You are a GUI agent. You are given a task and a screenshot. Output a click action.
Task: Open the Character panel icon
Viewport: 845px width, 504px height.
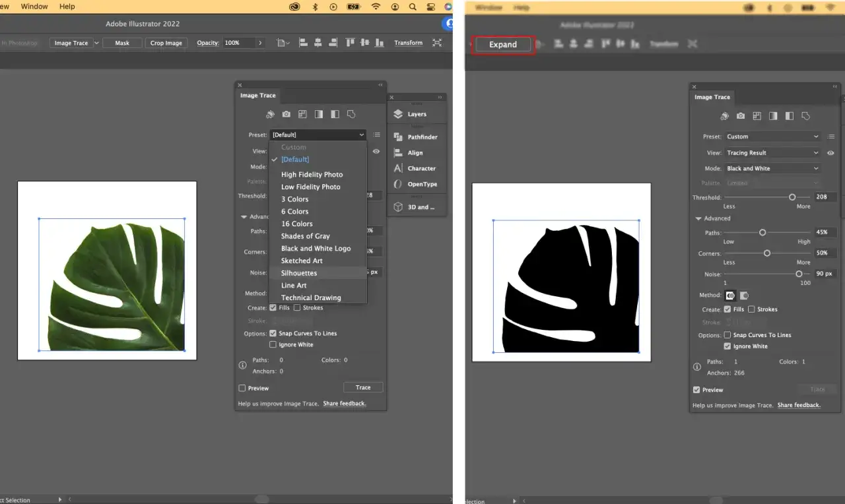click(398, 168)
